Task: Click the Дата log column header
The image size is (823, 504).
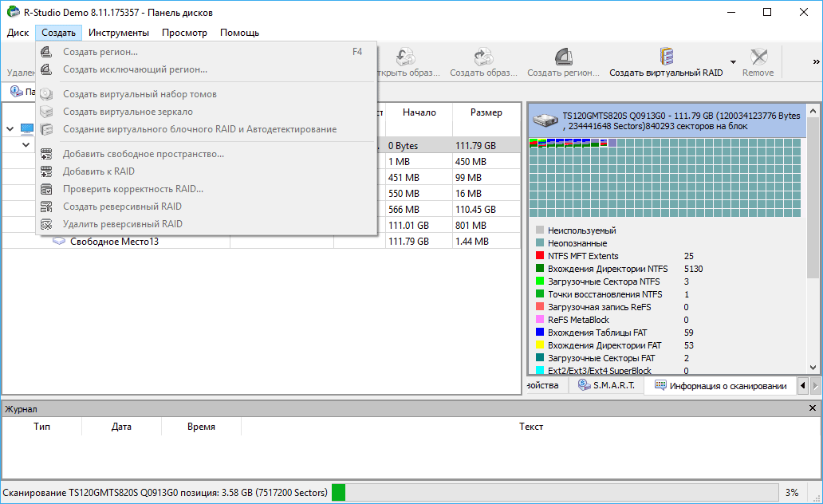Action: (121, 427)
